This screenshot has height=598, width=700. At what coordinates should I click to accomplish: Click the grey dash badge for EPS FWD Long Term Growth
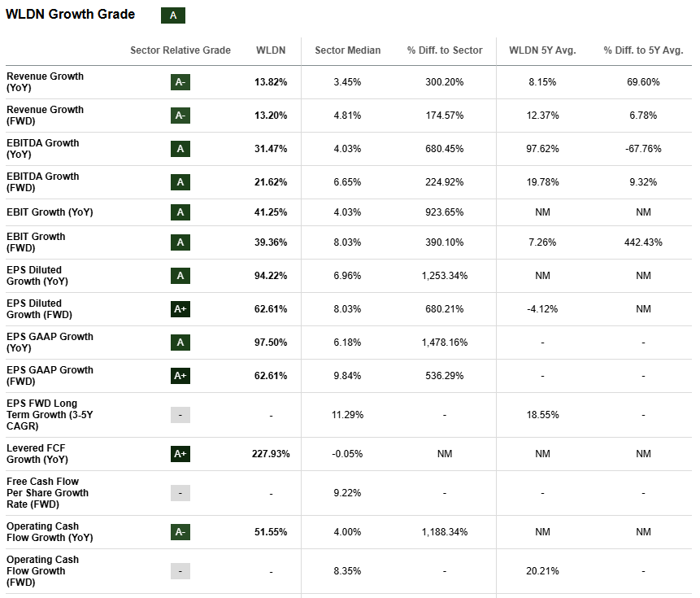point(180,415)
